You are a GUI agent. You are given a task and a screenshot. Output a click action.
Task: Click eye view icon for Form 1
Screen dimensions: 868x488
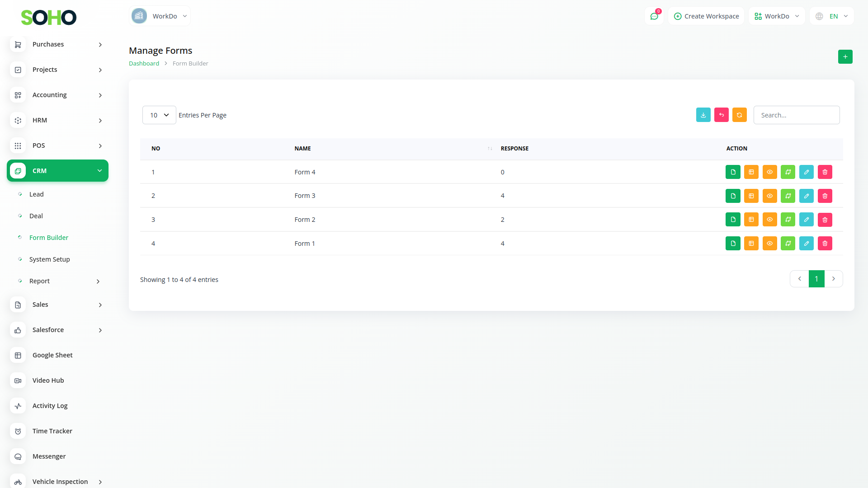pyautogui.click(x=769, y=244)
